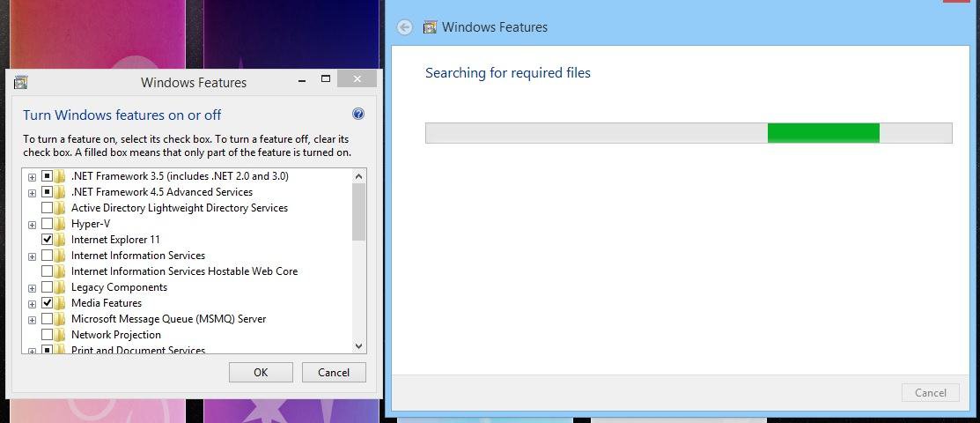Expand the Microsoft Message Queue Server node
This screenshot has height=423, width=980.
click(33, 319)
